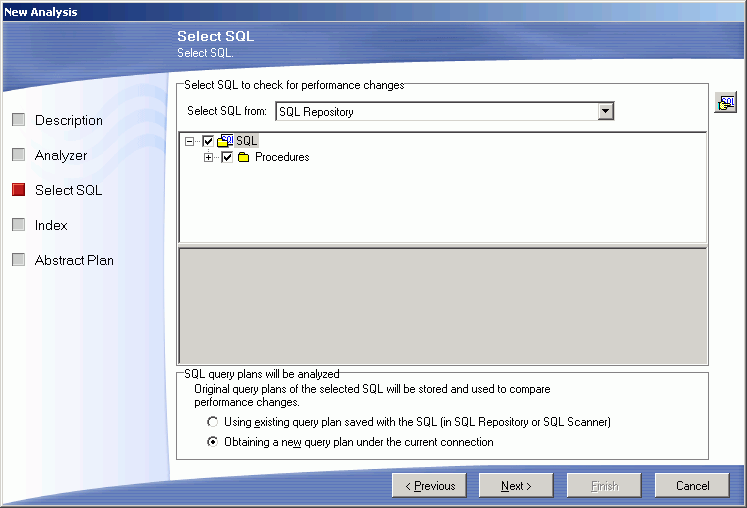747x508 pixels.
Task: Click the Cancel button
Action: [692, 486]
